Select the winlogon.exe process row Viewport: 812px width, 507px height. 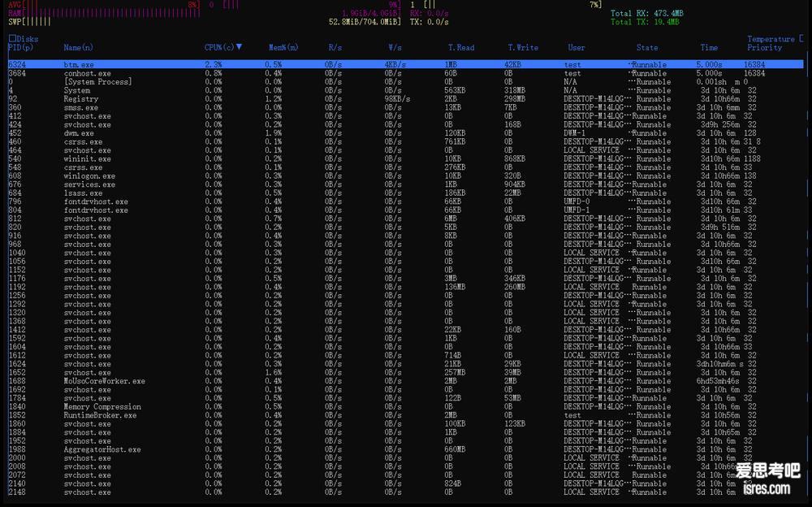pyautogui.click(x=405, y=175)
